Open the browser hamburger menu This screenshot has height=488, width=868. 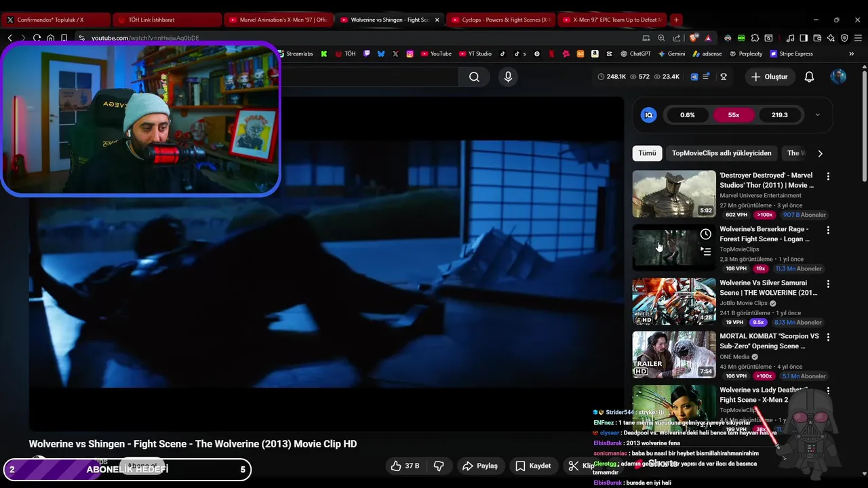858,38
